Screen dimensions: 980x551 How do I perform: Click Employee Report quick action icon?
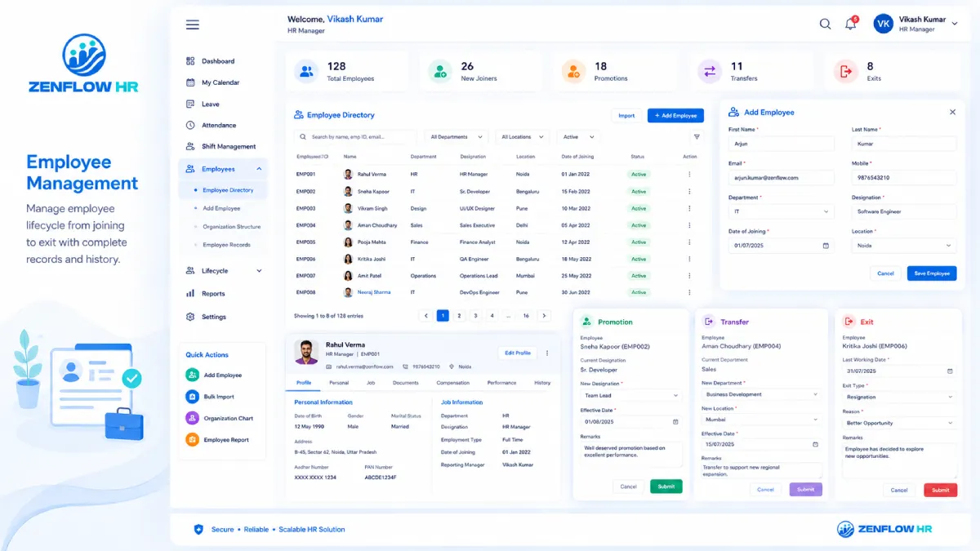[x=192, y=440]
